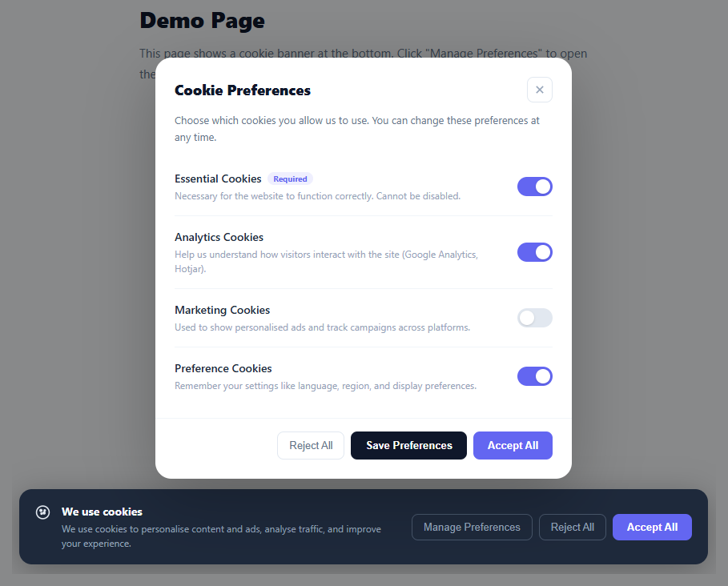Save Preferences in the dialog
Image resolution: width=728 pixels, height=586 pixels.
pyautogui.click(x=408, y=445)
